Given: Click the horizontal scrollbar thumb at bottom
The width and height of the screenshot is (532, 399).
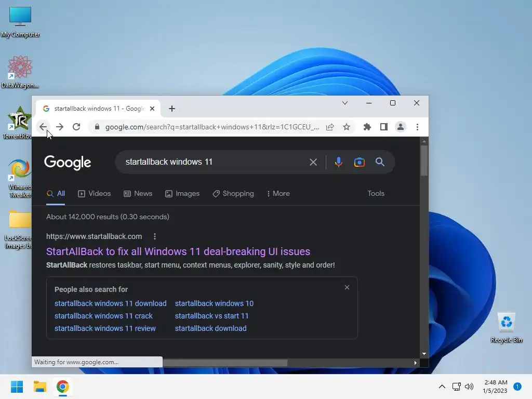Looking at the screenshot, I should 225,363.
